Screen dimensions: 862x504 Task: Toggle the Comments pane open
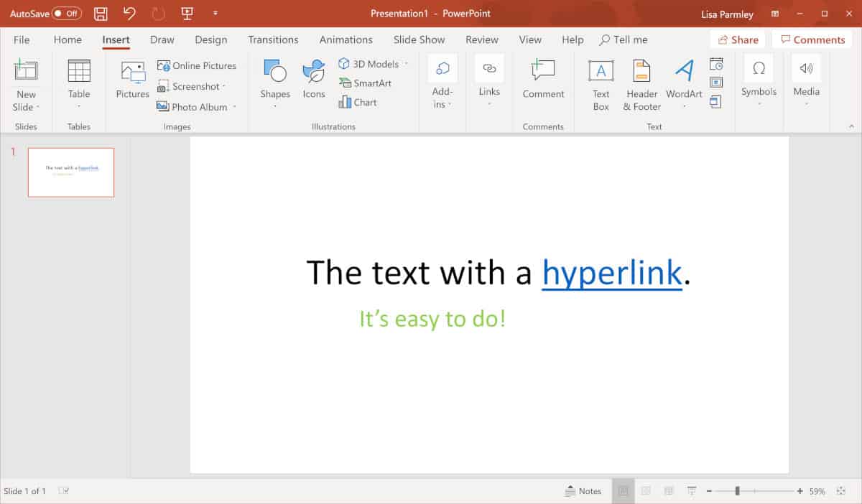click(812, 39)
